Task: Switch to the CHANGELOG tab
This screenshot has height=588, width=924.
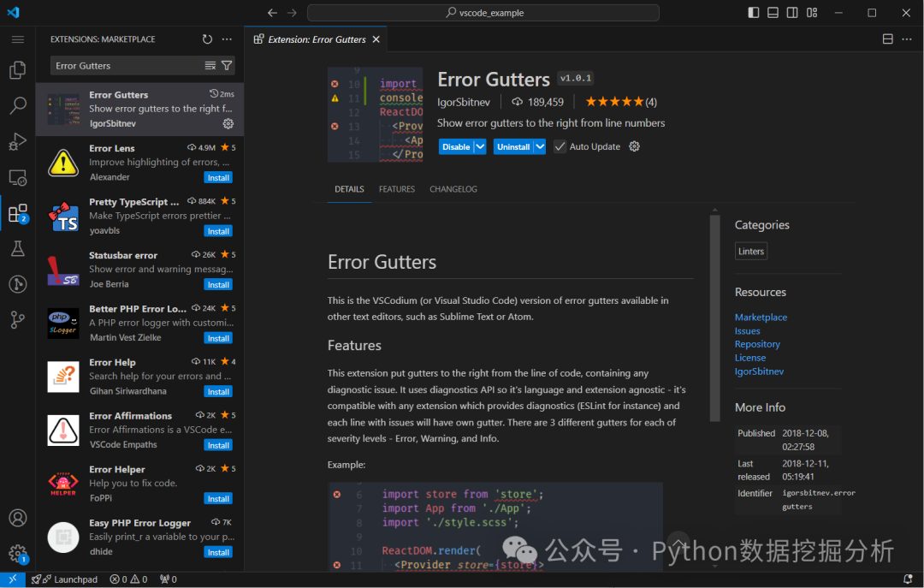Action: pos(453,189)
